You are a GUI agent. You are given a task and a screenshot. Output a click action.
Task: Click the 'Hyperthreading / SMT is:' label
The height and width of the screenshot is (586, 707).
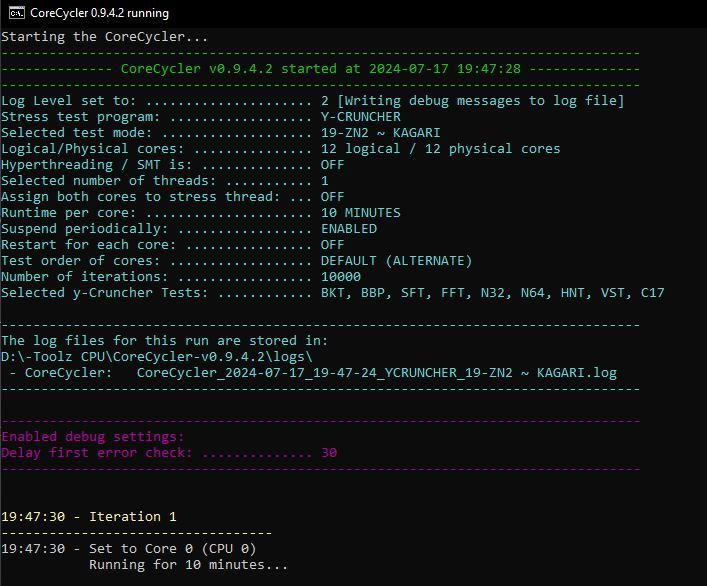(96, 165)
